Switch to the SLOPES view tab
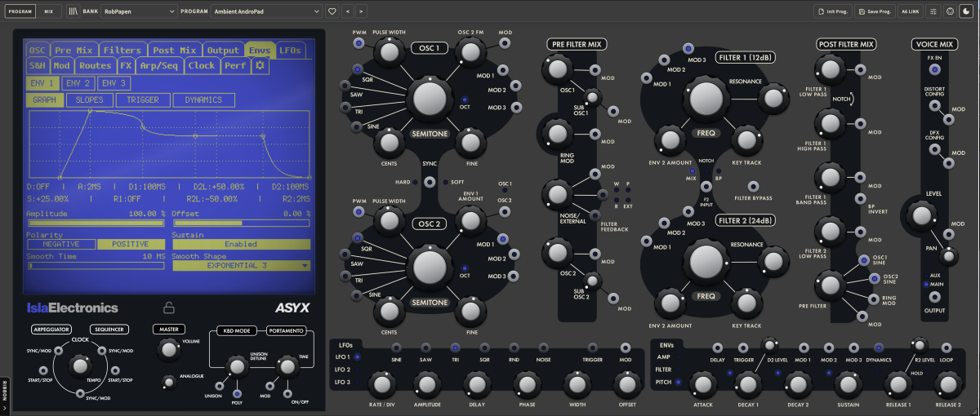 coord(90,100)
